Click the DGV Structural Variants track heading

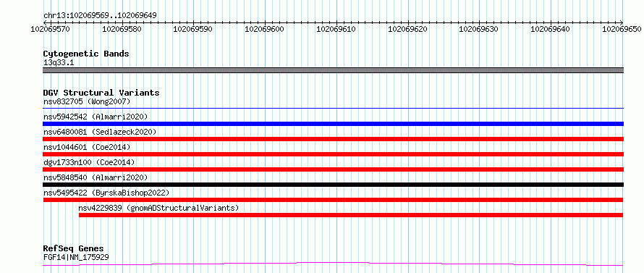[101, 93]
